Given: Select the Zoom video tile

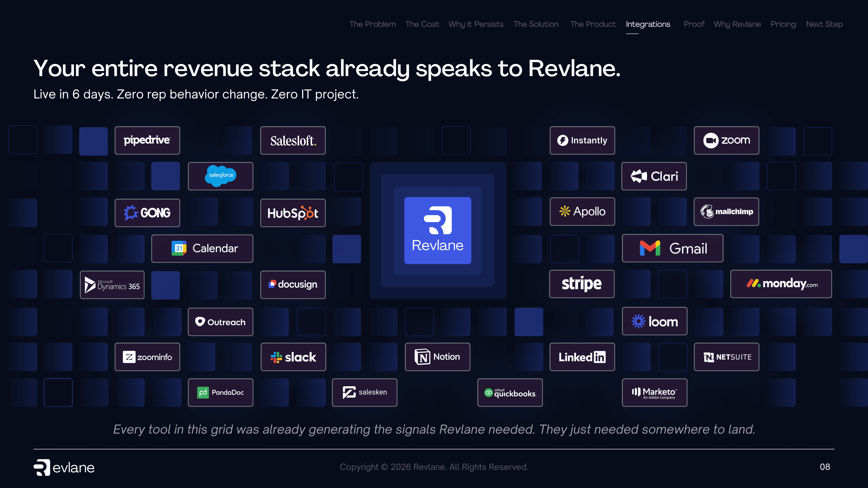Looking at the screenshot, I should [727, 140].
